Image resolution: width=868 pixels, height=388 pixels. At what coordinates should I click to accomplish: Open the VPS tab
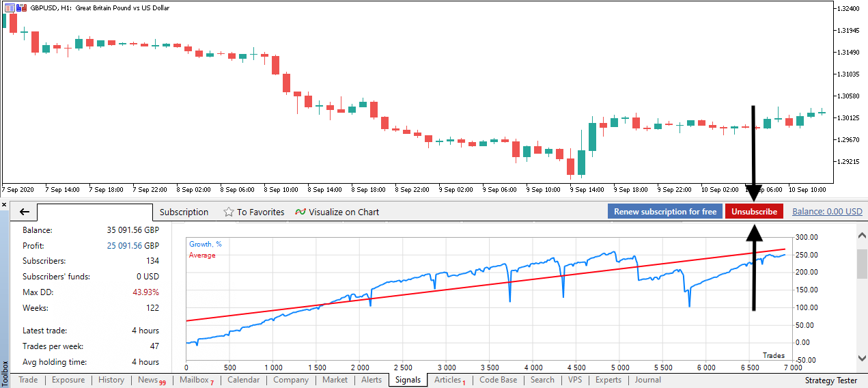[575, 380]
